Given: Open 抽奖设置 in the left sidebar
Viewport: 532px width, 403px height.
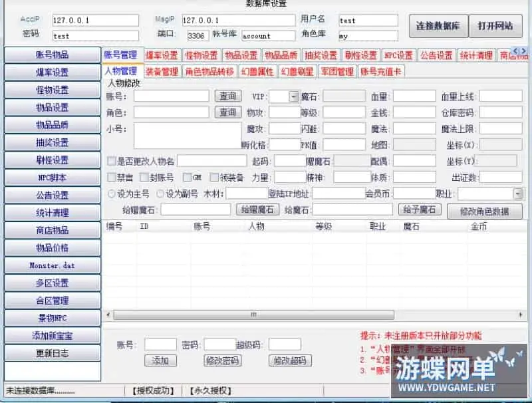Looking at the screenshot, I should point(53,142).
